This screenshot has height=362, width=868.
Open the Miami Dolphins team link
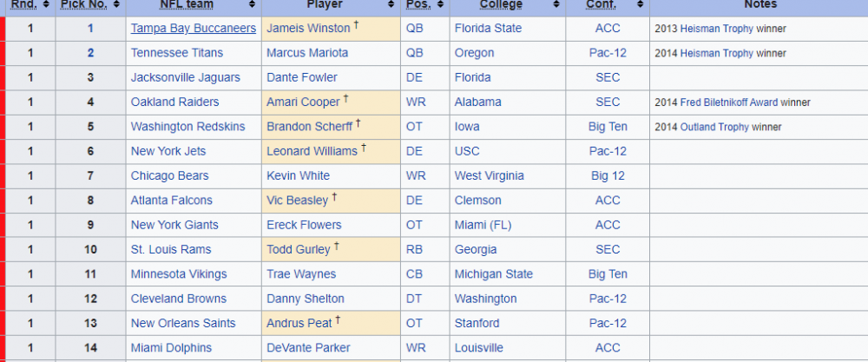click(171, 348)
